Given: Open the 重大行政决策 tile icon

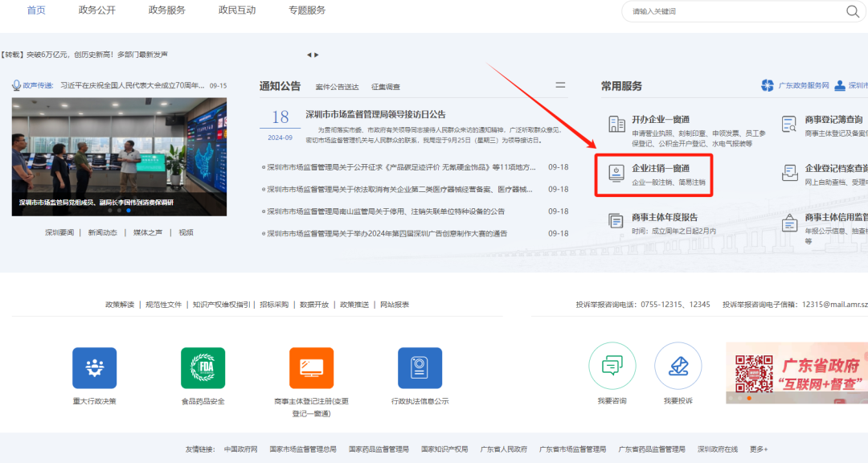Looking at the screenshot, I should (94, 367).
